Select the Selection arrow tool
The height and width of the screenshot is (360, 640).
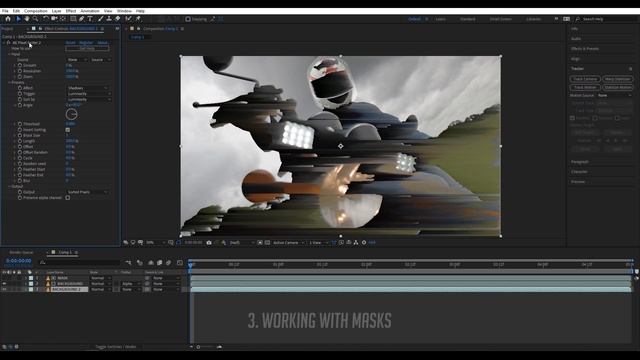(18, 19)
